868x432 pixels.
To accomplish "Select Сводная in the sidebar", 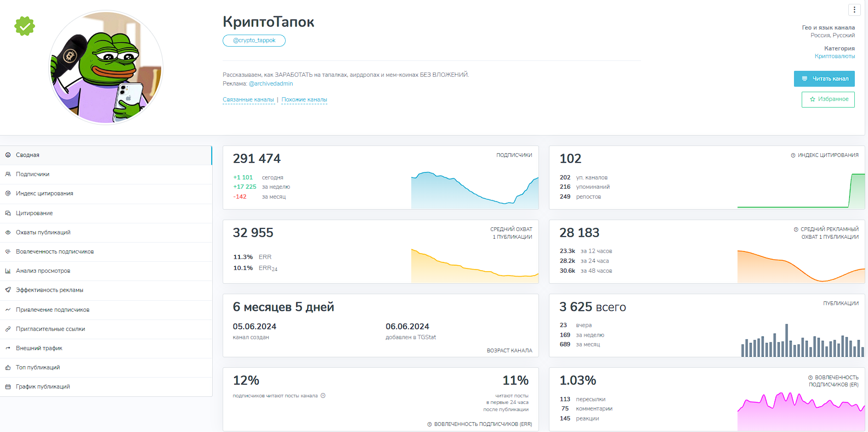I will pos(106,155).
